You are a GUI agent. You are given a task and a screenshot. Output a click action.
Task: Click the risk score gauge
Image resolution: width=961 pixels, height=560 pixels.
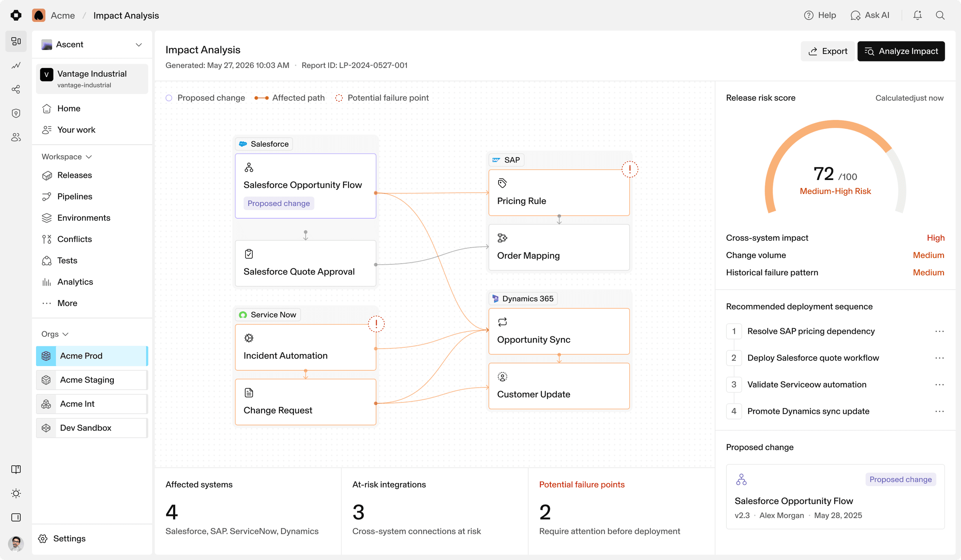click(835, 167)
